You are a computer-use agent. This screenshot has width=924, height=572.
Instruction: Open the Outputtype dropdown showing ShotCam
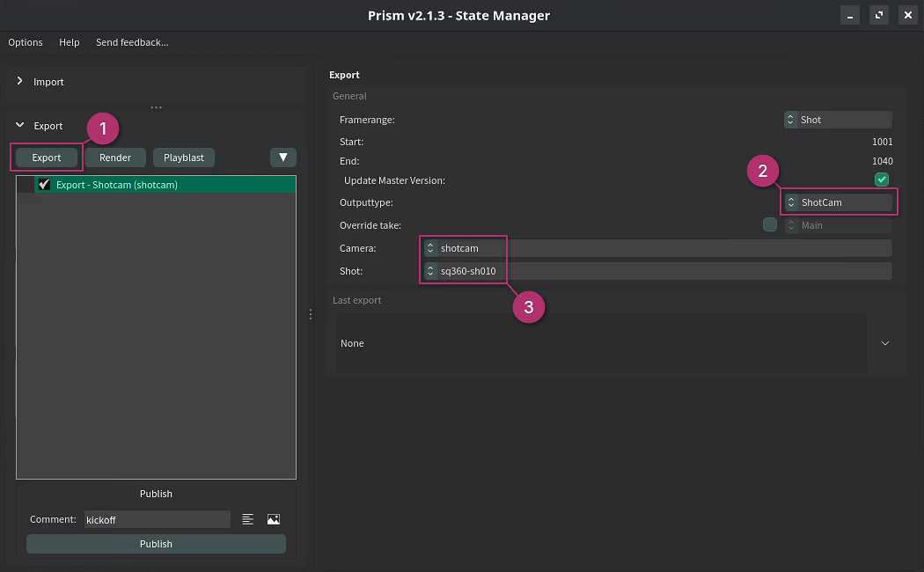(x=838, y=202)
